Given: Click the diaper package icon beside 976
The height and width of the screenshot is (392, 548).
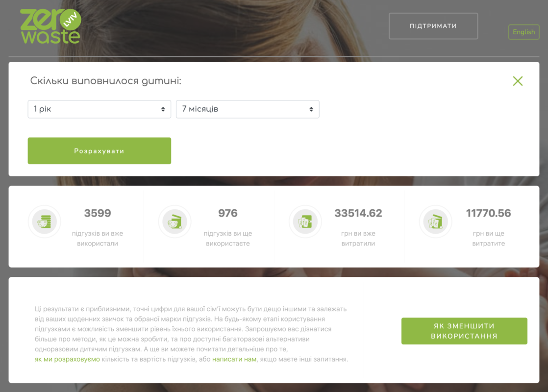Looking at the screenshot, I should (x=175, y=221).
